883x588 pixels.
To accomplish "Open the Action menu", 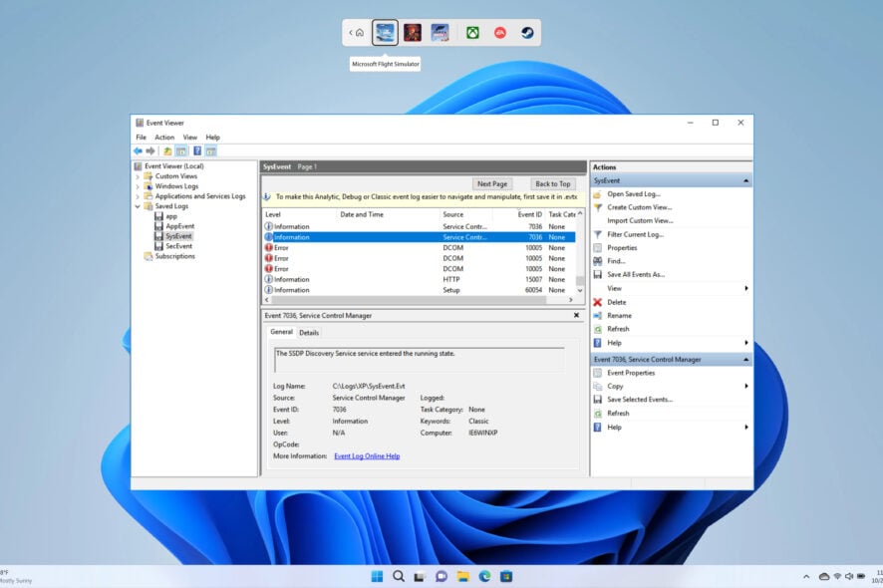I will [164, 138].
